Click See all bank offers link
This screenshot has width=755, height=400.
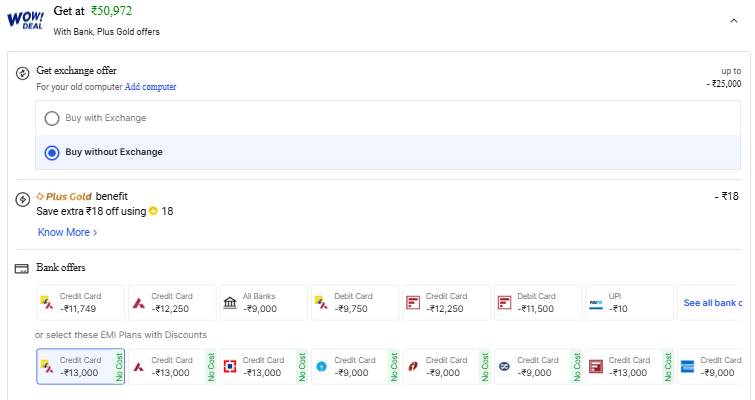pos(712,302)
